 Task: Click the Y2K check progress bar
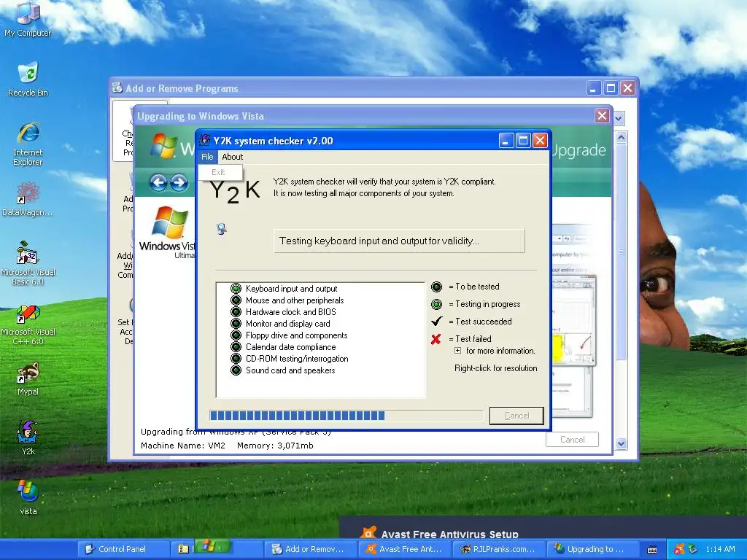(x=347, y=415)
